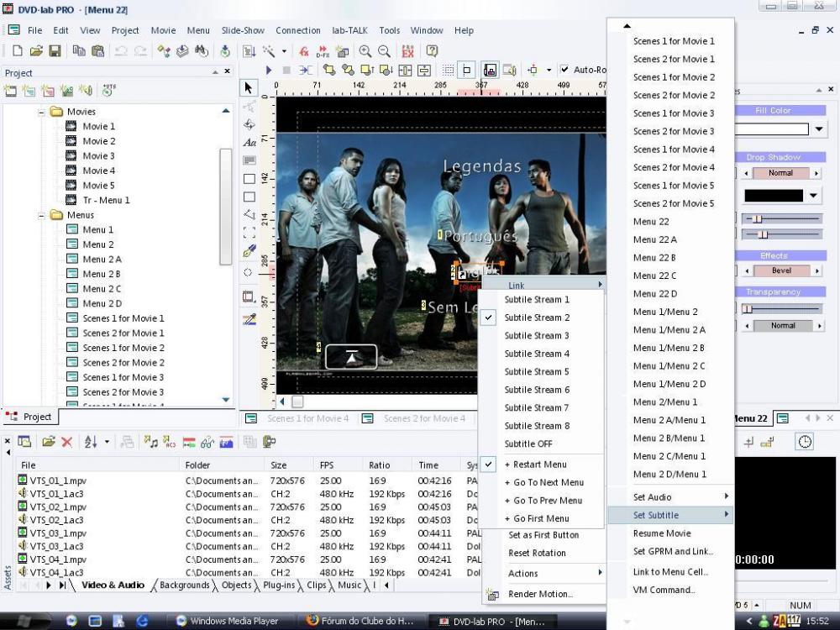This screenshot has height=630, width=840.
Task: Click the Zoom In magnifier icon
Action: pyautogui.click(x=365, y=51)
